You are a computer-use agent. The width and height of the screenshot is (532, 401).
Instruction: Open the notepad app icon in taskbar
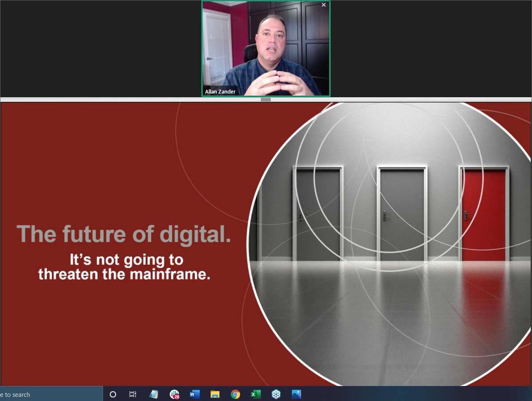pyautogui.click(x=153, y=394)
